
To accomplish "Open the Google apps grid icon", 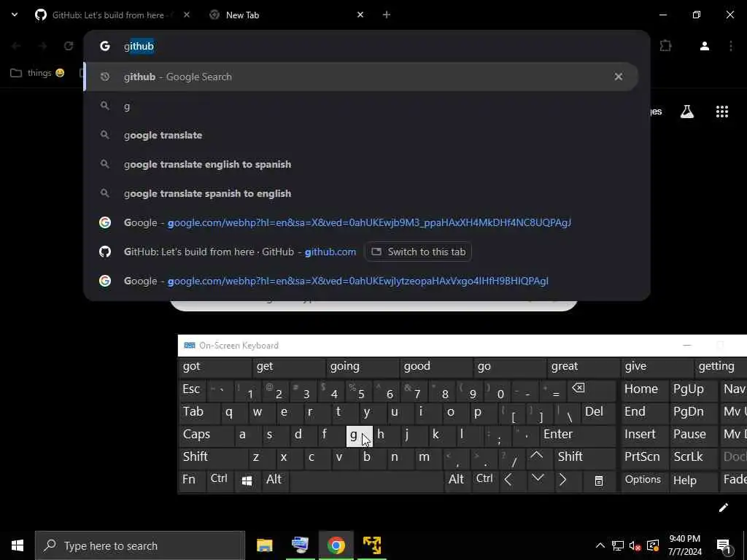I will (x=722, y=112).
